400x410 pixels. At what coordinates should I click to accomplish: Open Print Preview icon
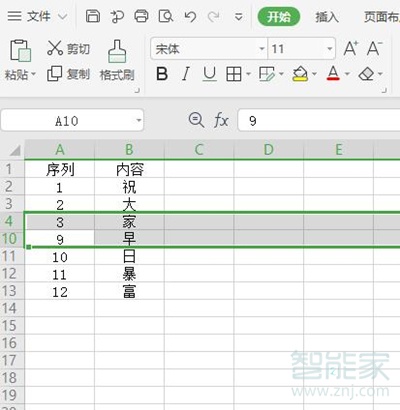pyautogui.click(x=166, y=16)
